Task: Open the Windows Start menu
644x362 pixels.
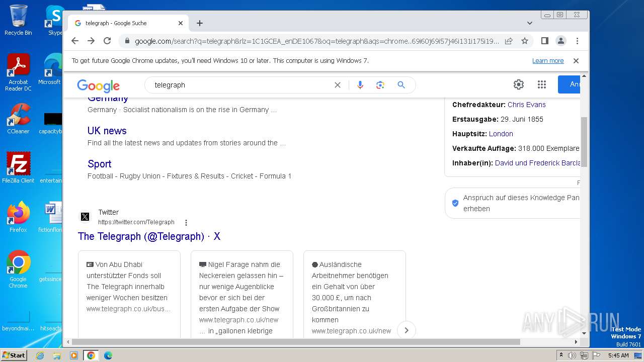Action: pos(14,355)
